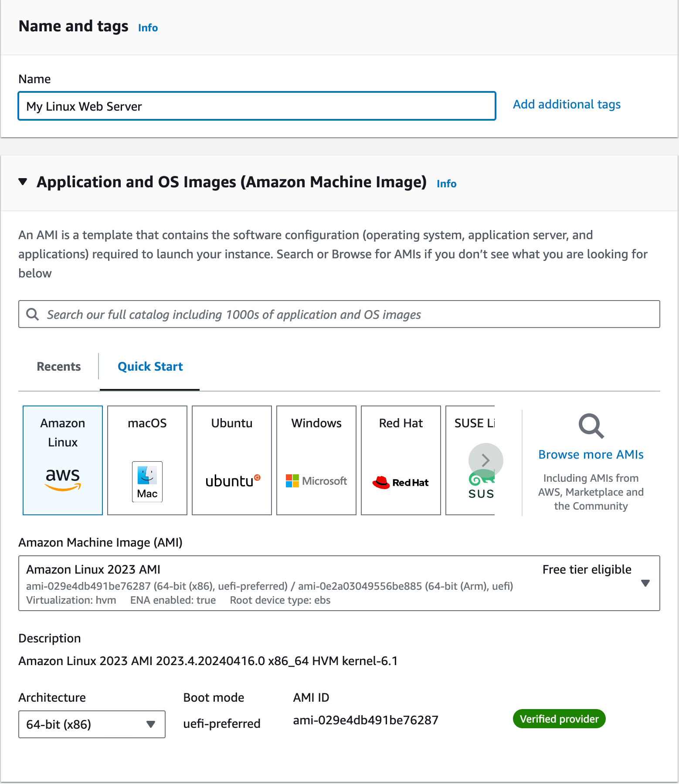Image resolution: width=679 pixels, height=784 pixels.
Task: Collapse the Application and OS Images section
Action: tap(23, 182)
